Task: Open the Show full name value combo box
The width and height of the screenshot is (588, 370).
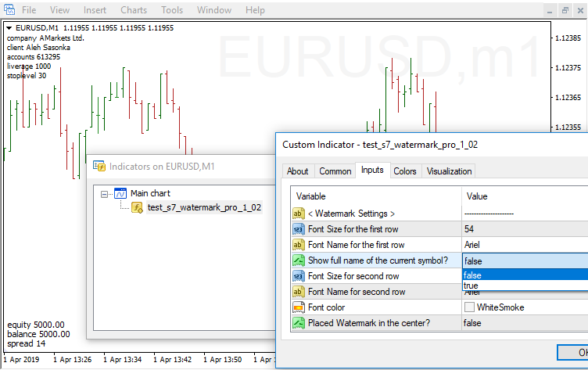Action: (525, 260)
